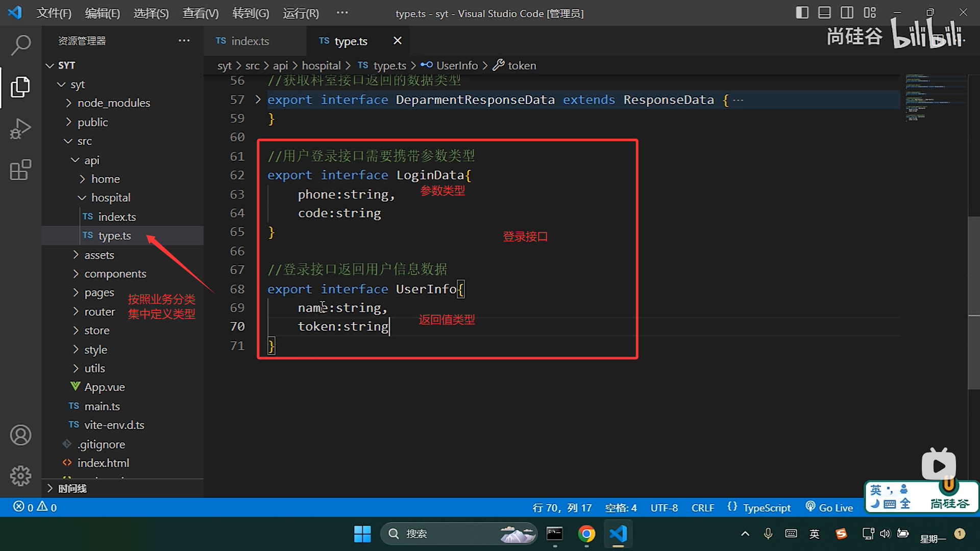Collapse the hospital folder
Image resolution: width=980 pixels, height=551 pixels.
tap(110, 197)
